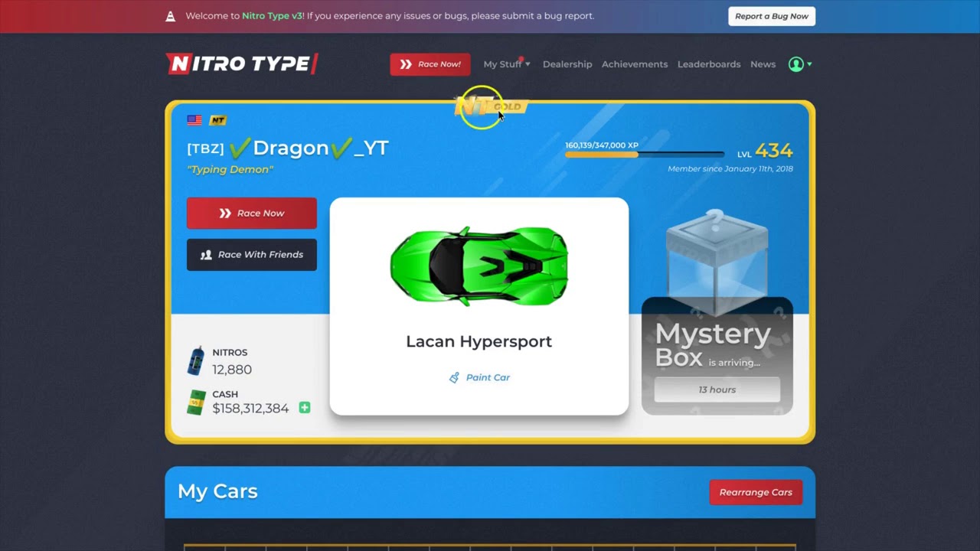Click Member since January 11th, 2018 text

point(730,169)
